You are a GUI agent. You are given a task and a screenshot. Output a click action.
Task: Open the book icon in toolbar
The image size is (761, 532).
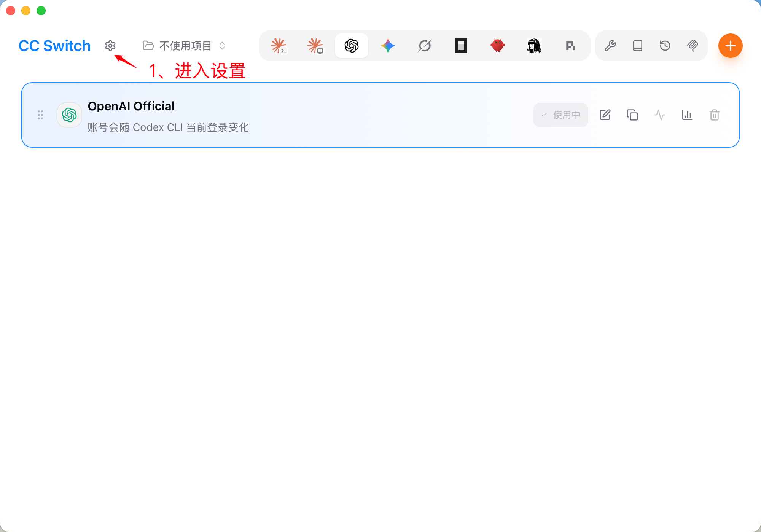tap(638, 46)
